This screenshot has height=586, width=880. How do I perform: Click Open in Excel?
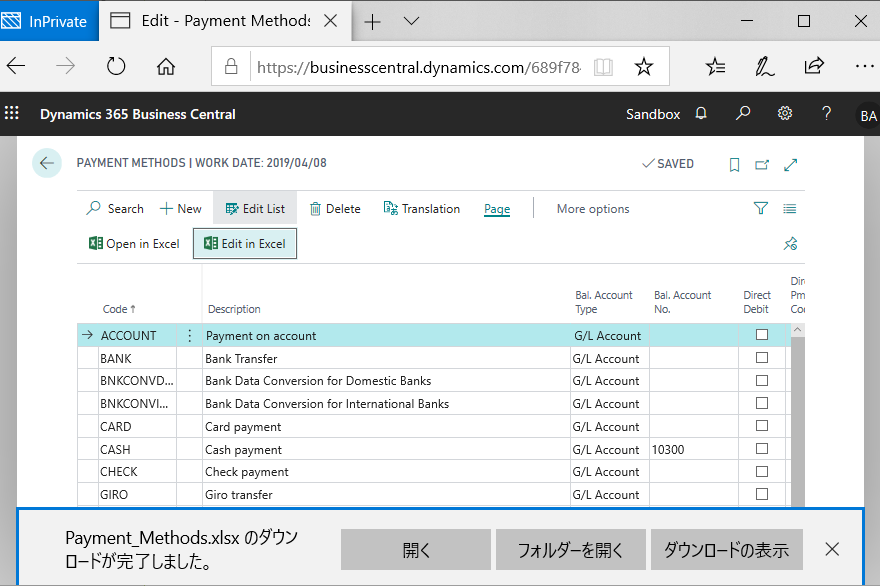coord(134,244)
